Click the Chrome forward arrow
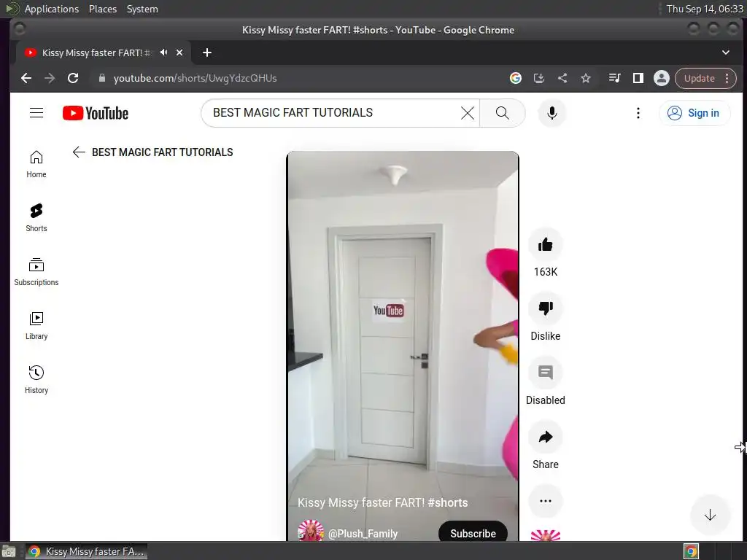Image resolution: width=747 pixels, height=560 pixels. [x=50, y=78]
